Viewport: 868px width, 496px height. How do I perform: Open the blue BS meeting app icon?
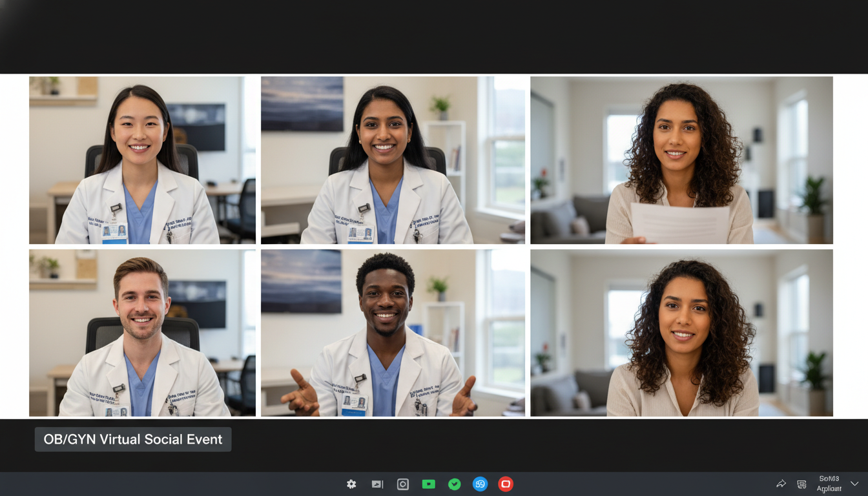click(x=480, y=484)
